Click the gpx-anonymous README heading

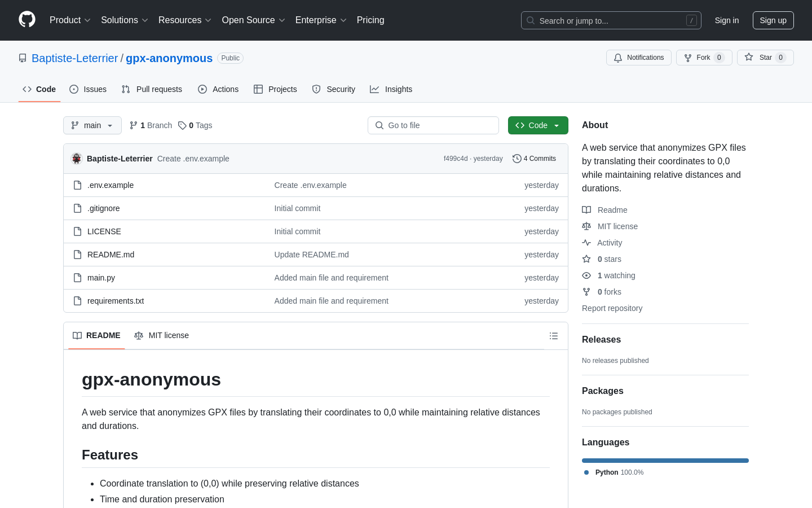point(151,379)
